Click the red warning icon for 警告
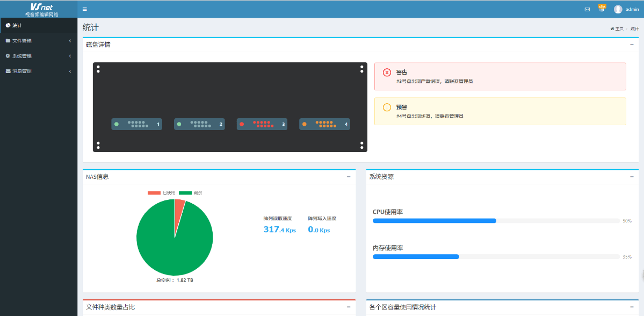This screenshot has width=644, height=316. (x=387, y=73)
